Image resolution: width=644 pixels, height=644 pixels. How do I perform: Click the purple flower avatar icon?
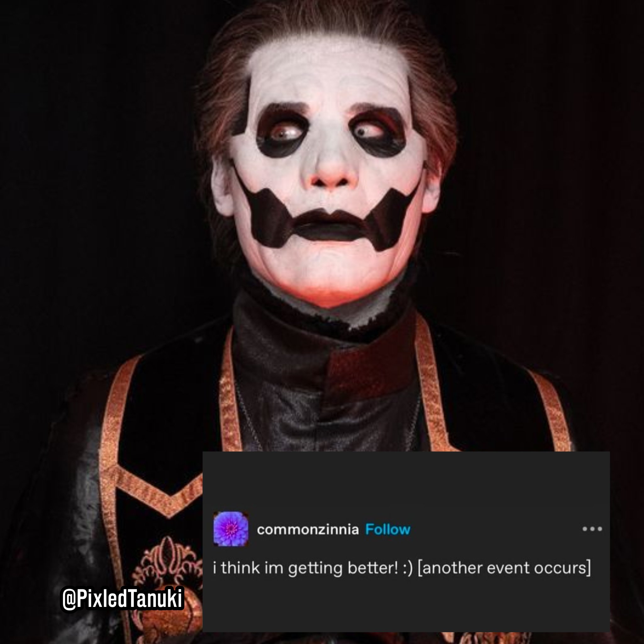click(231, 529)
